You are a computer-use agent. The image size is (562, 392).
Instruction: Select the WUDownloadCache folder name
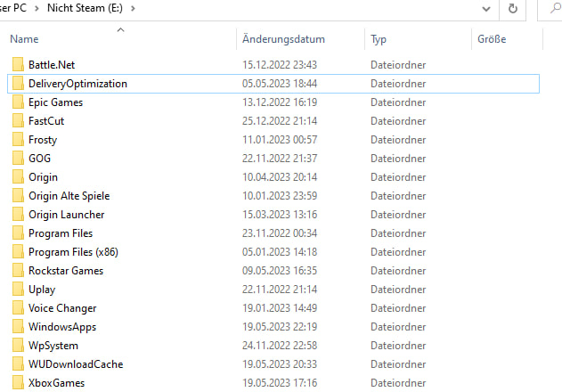76,364
